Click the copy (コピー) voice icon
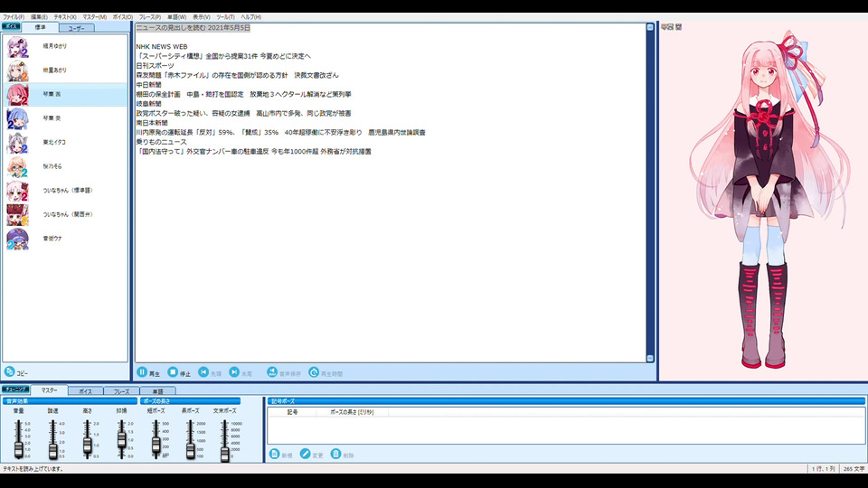 (9, 371)
